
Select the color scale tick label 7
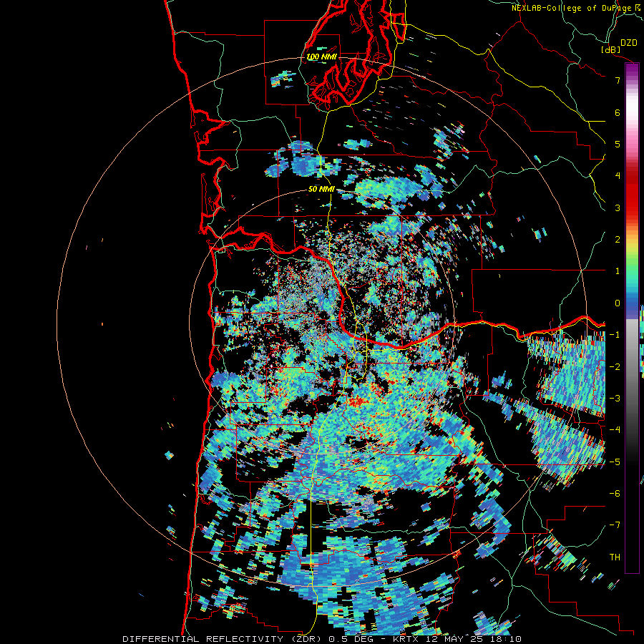pyautogui.click(x=618, y=80)
